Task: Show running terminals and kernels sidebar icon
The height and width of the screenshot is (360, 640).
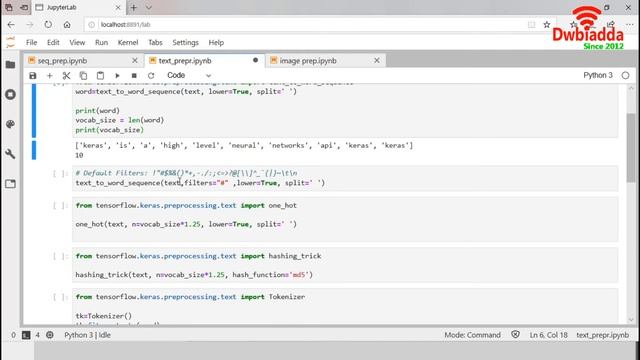Action: (x=11, y=94)
